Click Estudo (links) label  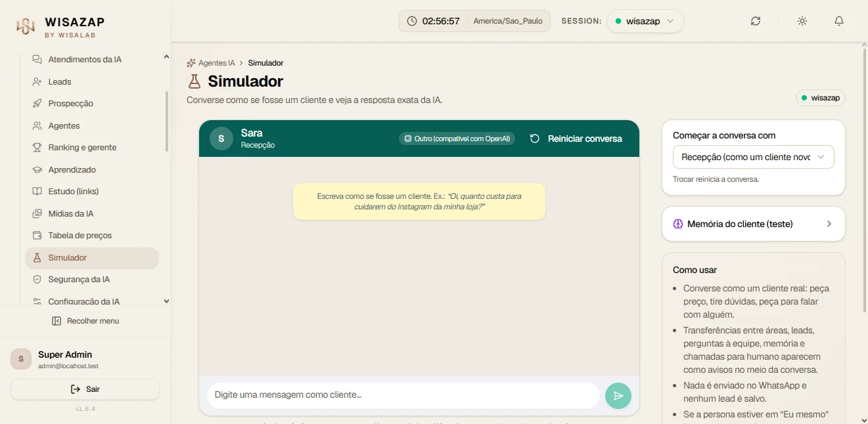(74, 192)
